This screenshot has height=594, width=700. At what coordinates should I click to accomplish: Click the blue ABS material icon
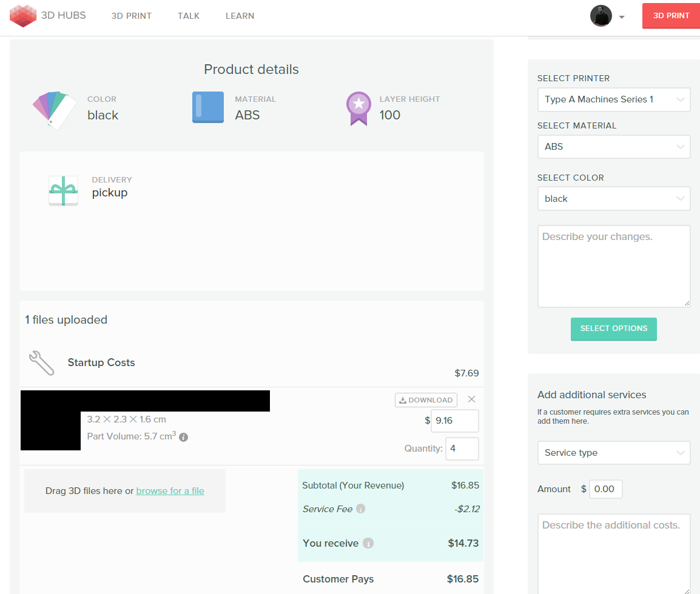tap(208, 107)
